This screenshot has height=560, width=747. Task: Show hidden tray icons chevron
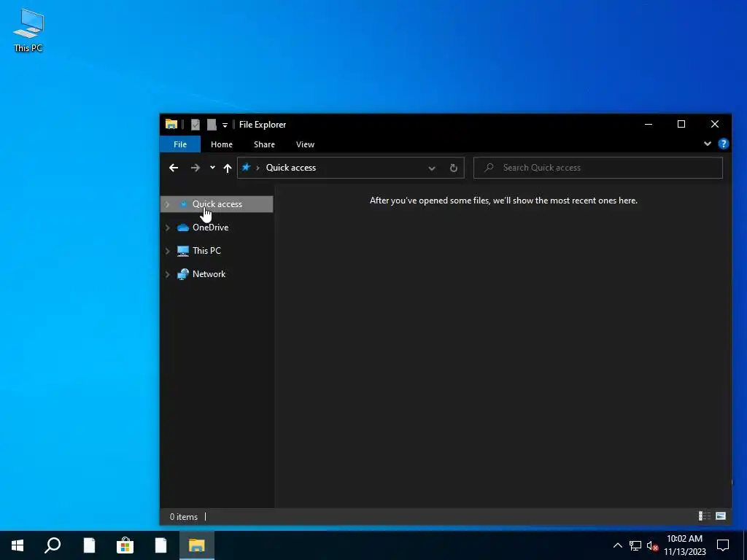[617, 545]
